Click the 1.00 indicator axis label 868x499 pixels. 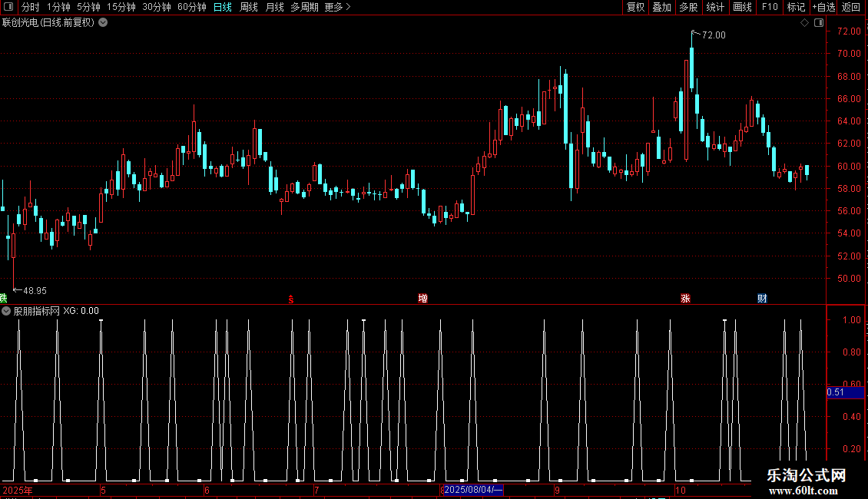[x=852, y=320]
